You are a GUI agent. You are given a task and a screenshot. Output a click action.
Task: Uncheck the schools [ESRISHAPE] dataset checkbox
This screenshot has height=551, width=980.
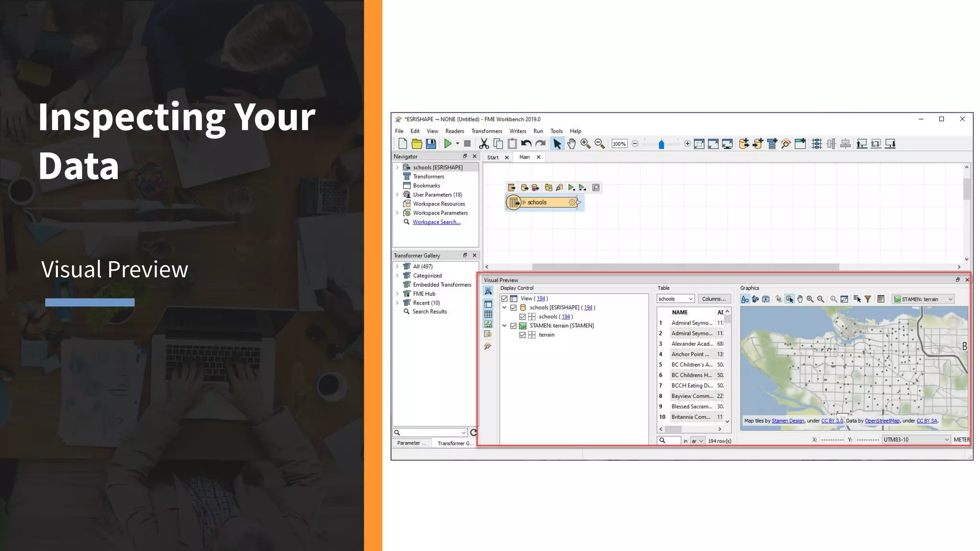tap(513, 308)
